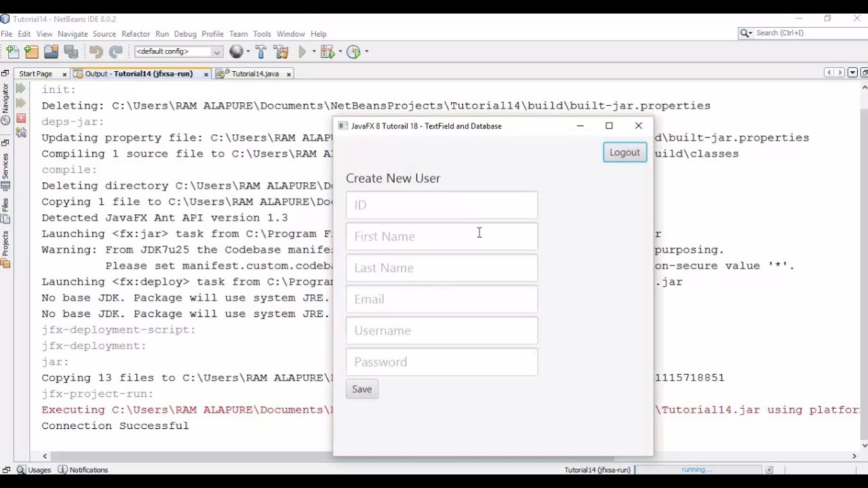
Task: Expand the browser globe dropdown arrow
Action: pos(248,52)
